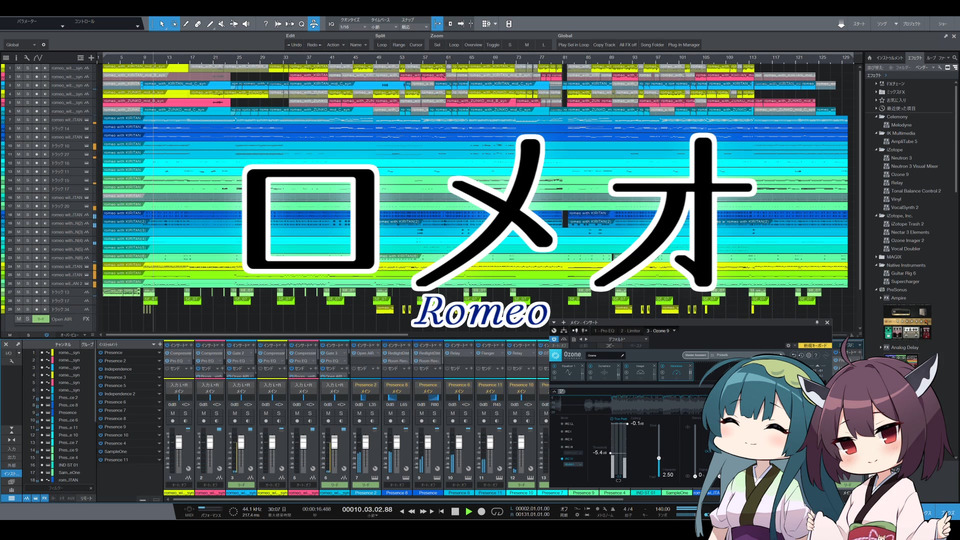
Task: Select the Listen speaker tool
Action: 246,24
